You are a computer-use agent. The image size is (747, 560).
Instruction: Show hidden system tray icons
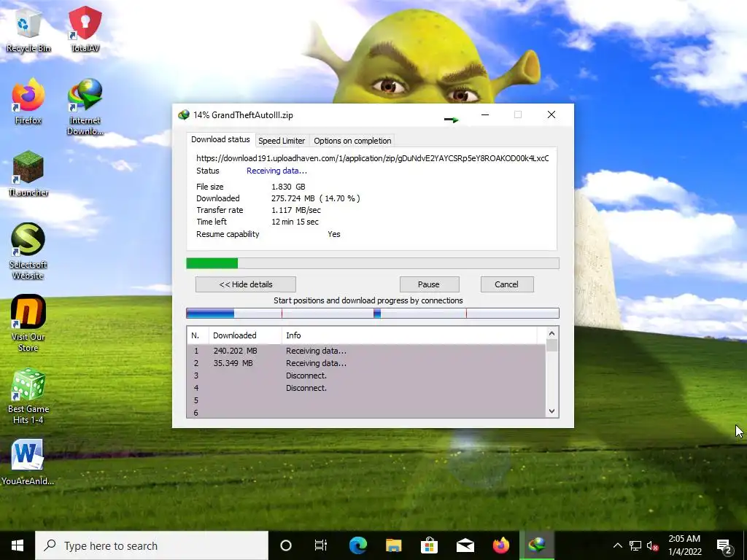tap(617, 545)
